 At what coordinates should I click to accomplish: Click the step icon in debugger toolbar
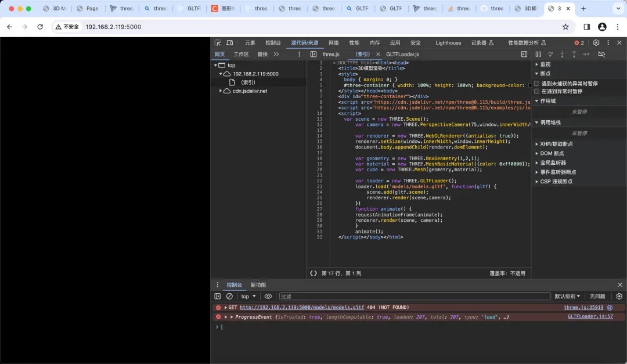[x=586, y=54]
